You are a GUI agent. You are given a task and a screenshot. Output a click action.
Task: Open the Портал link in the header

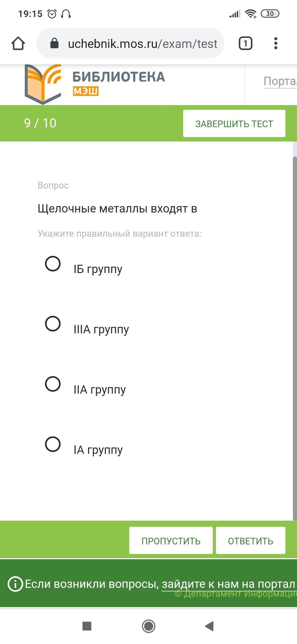(x=280, y=81)
